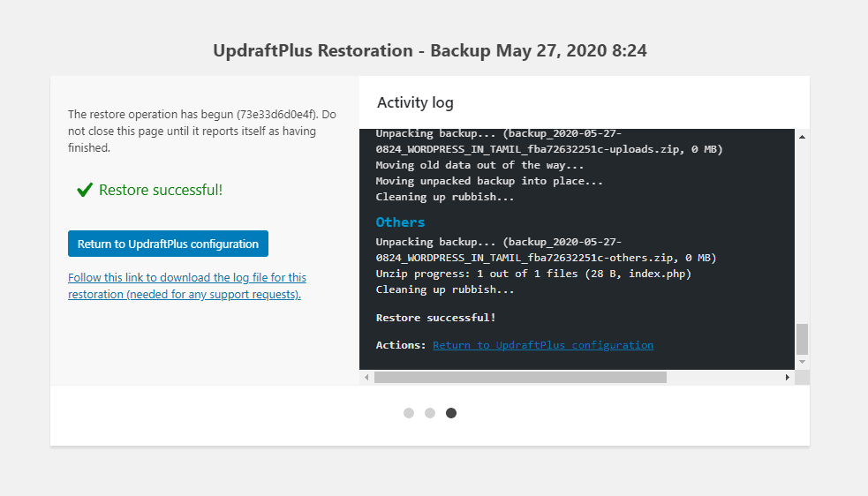Viewport: 868px width, 496px height.
Task: Click the activity log scroll-up arrow
Action: [x=802, y=136]
